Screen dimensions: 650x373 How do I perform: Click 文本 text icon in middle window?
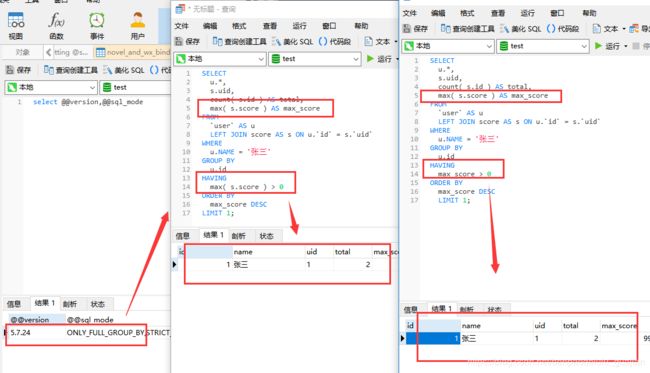tap(377, 41)
